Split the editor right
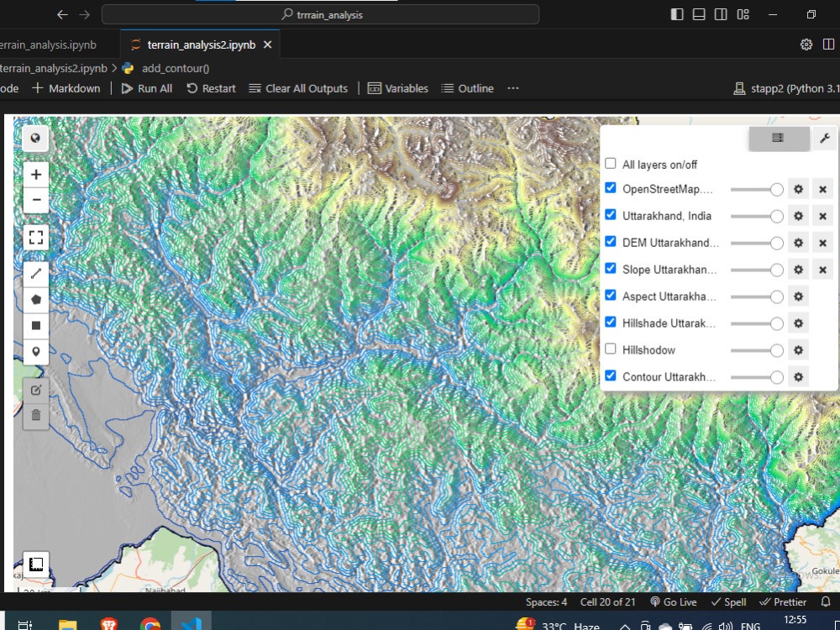 829,45
